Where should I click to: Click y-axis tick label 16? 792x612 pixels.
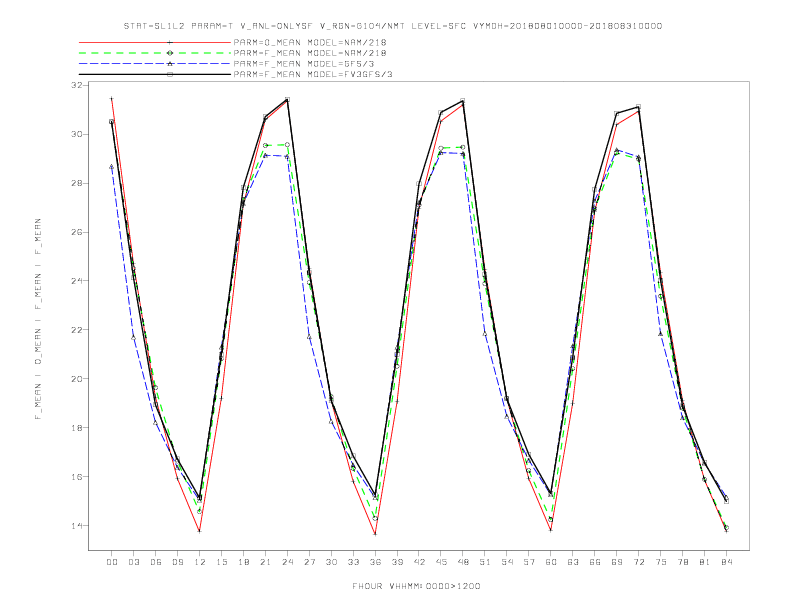(76, 477)
